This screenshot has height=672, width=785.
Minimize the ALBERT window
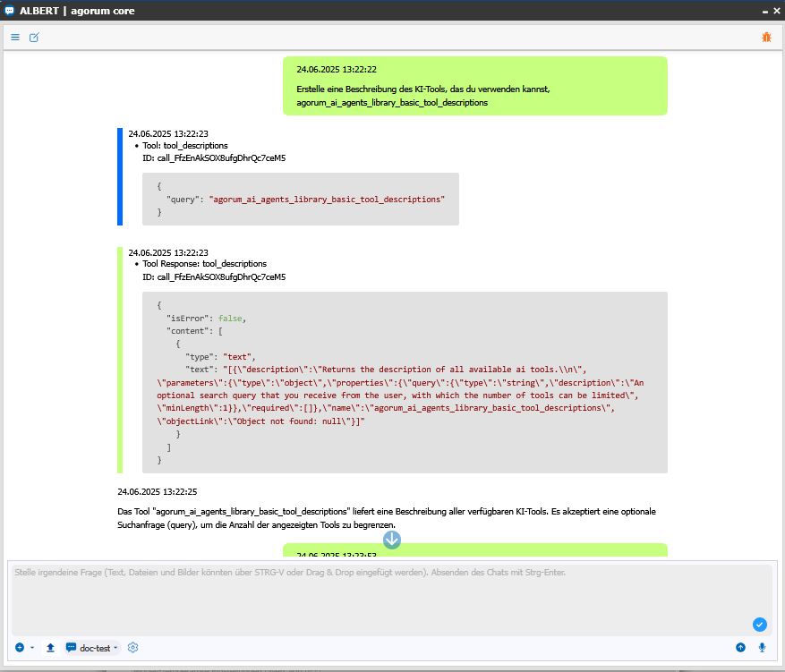point(765,12)
